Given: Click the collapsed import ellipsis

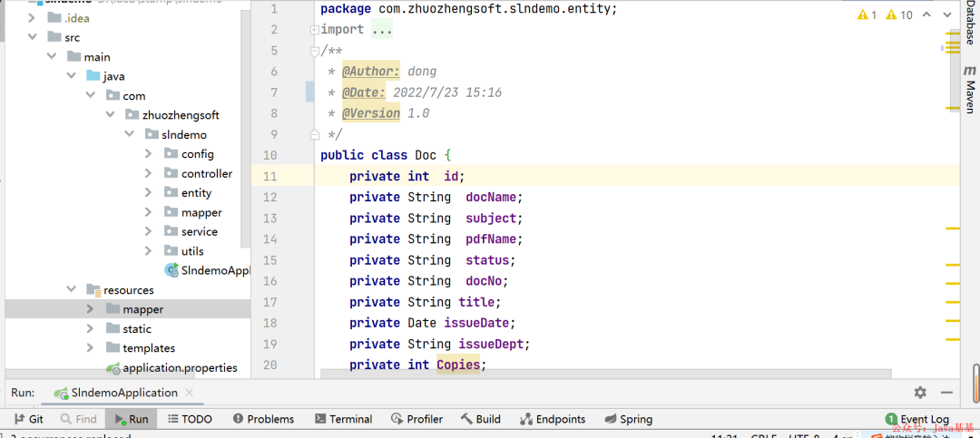Looking at the screenshot, I should pyautogui.click(x=382, y=29).
